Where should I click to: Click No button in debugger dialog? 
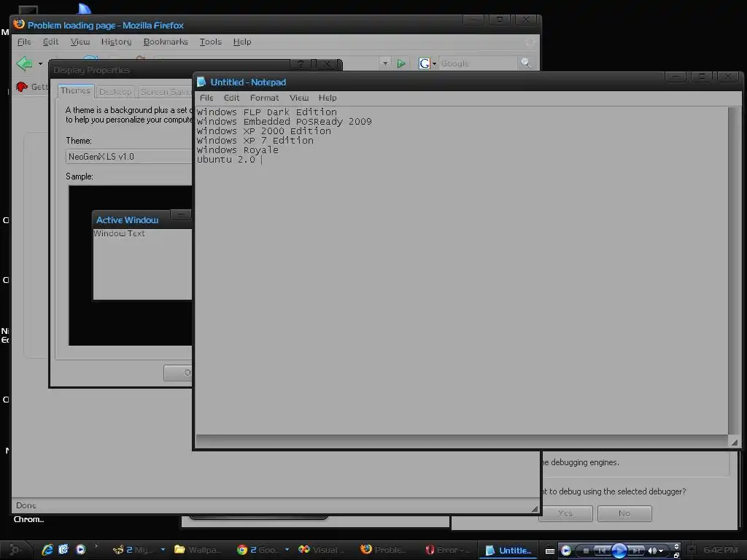click(624, 513)
